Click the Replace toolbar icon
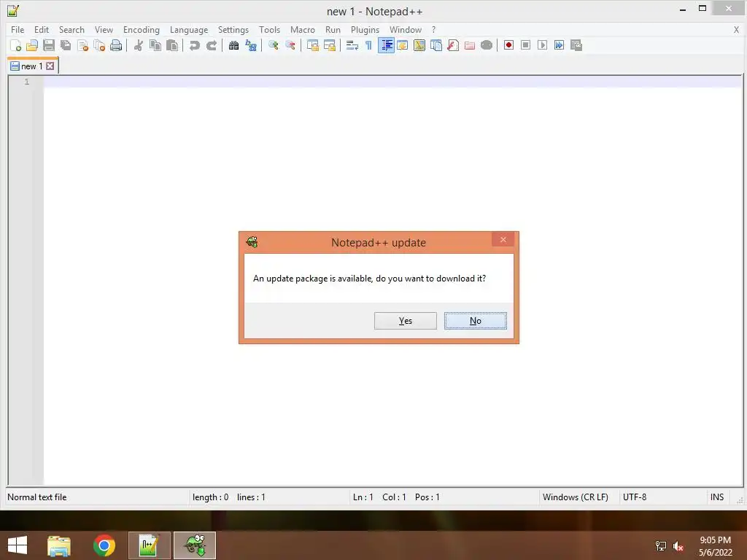This screenshot has height=560, width=747. [x=251, y=45]
